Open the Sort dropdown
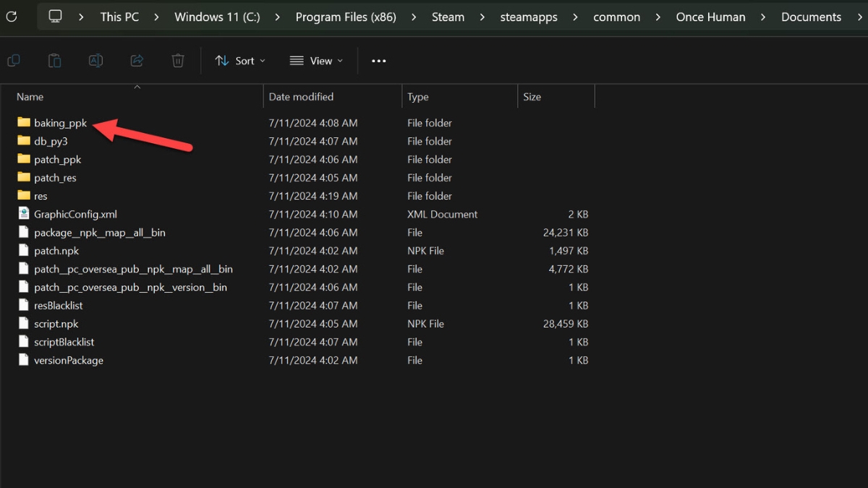868x488 pixels. tap(240, 61)
